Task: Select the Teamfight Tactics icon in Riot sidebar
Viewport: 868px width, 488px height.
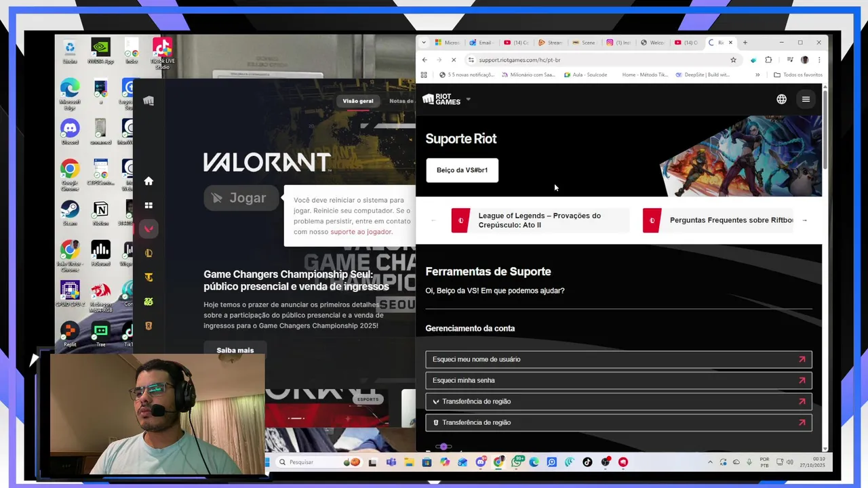Action: pos(149,277)
